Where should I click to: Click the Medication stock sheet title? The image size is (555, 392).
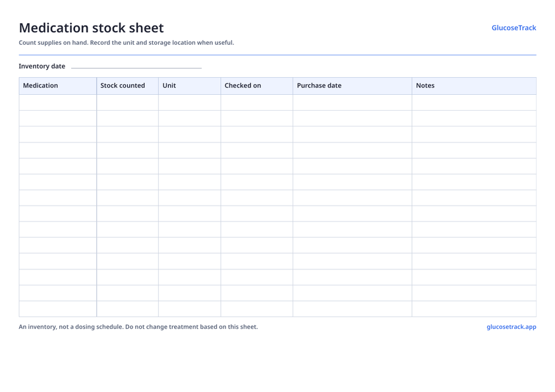[92, 28]
